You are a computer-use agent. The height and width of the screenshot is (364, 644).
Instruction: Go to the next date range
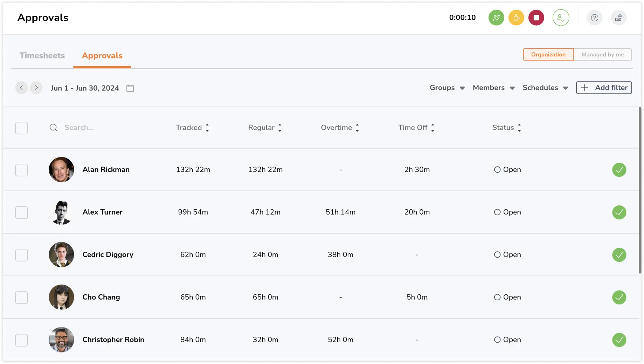click(x=36, y=87)
